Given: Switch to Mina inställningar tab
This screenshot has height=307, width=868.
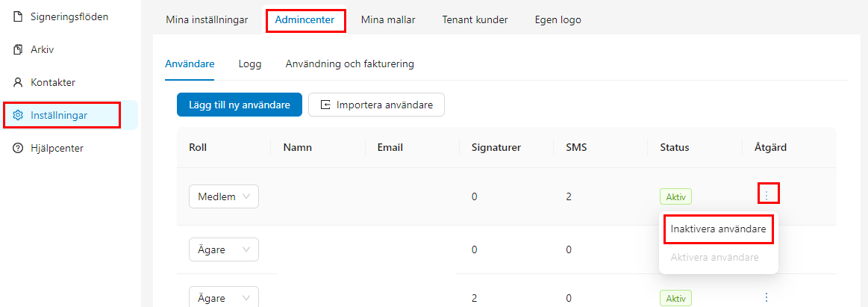Looking at the screenshot, I should 207,20.
